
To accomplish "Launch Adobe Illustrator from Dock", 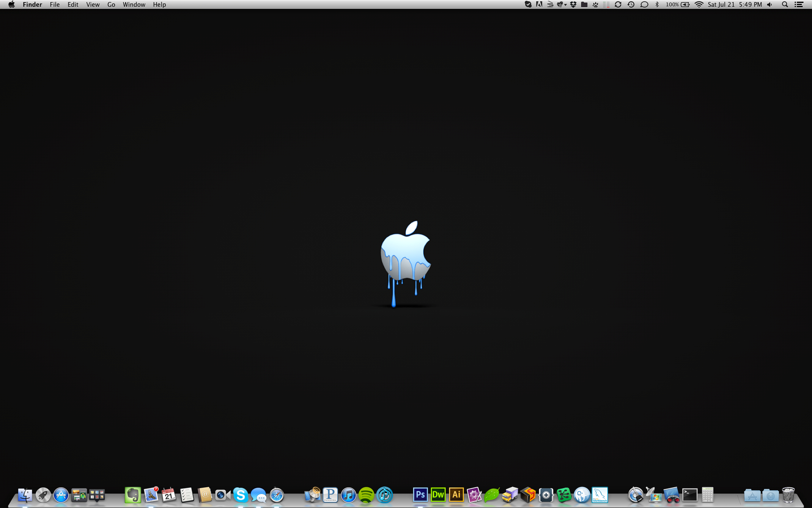I will tap(456, 494).
